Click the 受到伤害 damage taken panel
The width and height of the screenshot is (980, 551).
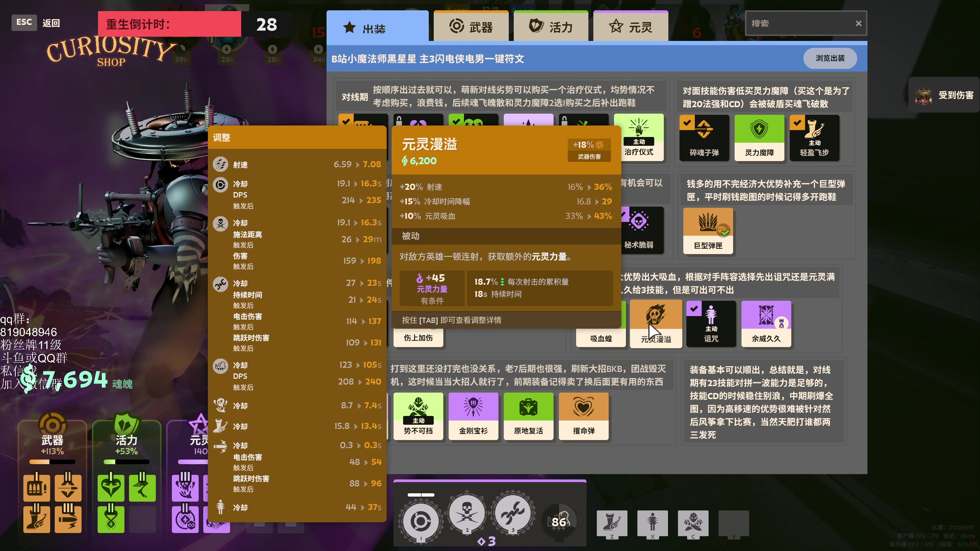pyautogui.click(x=944, y=95)
